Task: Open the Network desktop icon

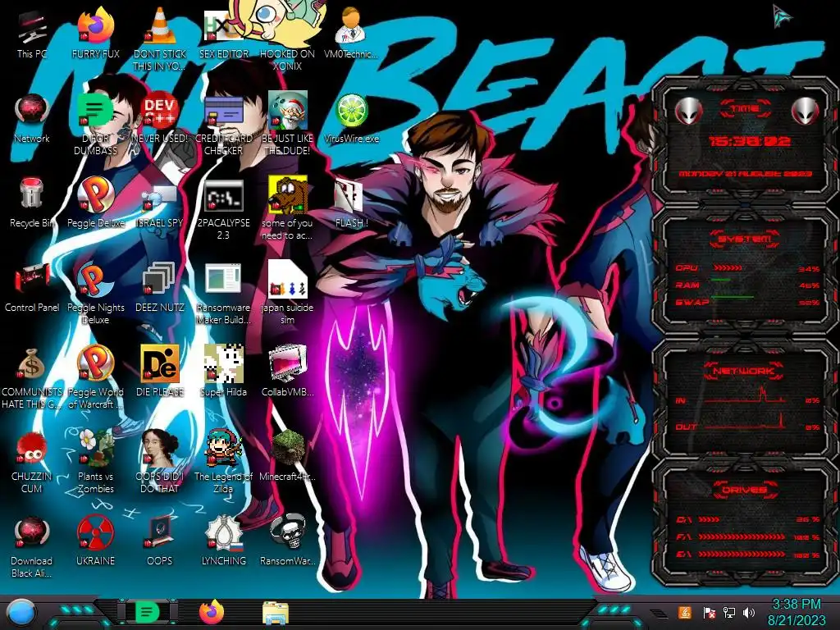Action: [x=32, y=110]
